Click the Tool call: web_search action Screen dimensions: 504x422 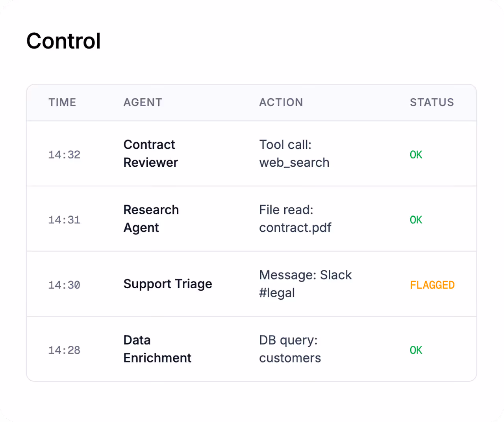click(294, 153)
